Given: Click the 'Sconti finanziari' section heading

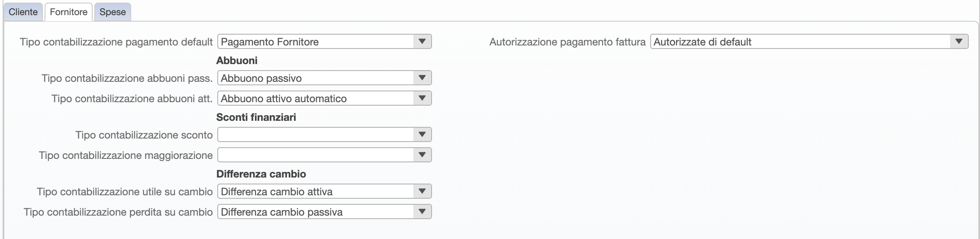Looking at the screenshot, I should point(256,117).
